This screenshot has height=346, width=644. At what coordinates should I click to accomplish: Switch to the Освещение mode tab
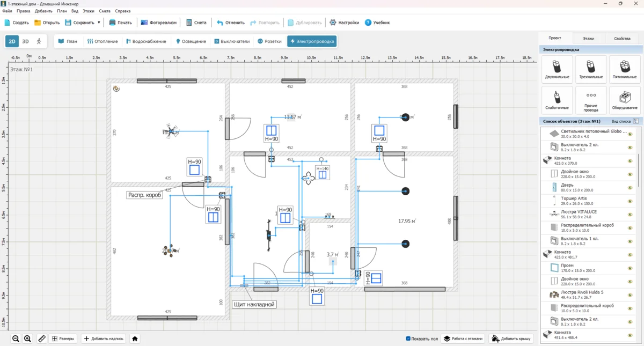[x=191, y=41]
